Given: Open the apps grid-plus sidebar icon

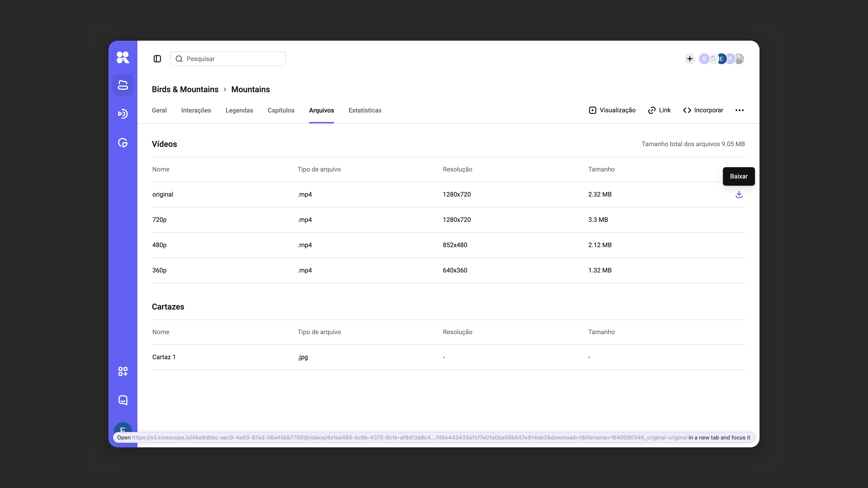Looking at the screenshot, I should tap(123, 371).
